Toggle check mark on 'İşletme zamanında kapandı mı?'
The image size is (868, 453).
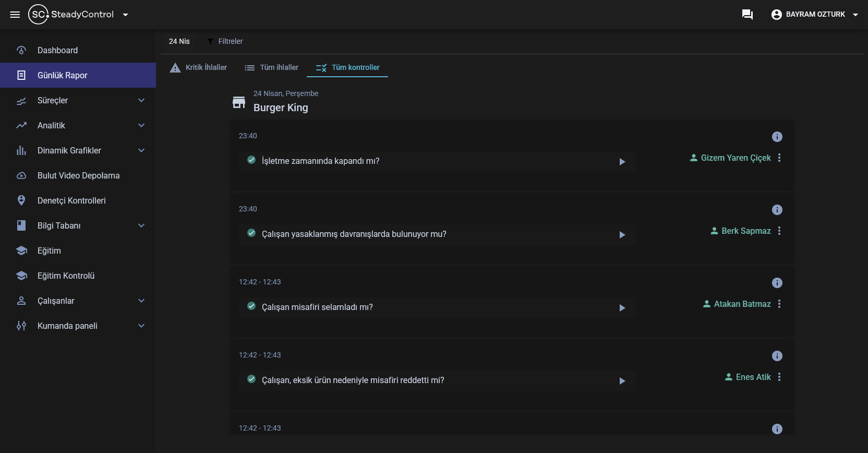[251, 160]
